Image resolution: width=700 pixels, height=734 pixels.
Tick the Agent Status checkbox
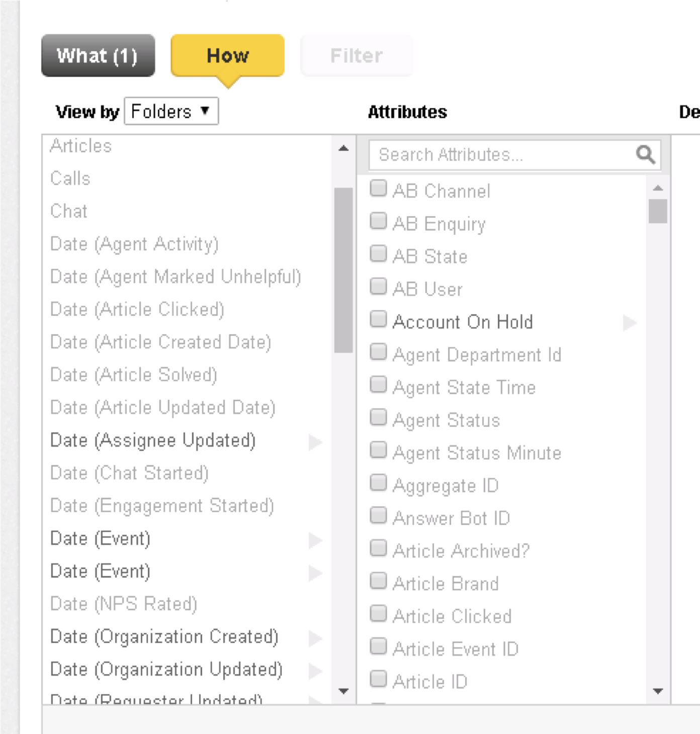378,418
